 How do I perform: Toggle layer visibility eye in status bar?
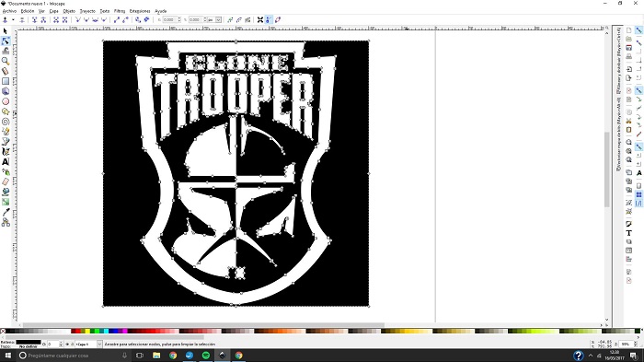tap(67, 344)
